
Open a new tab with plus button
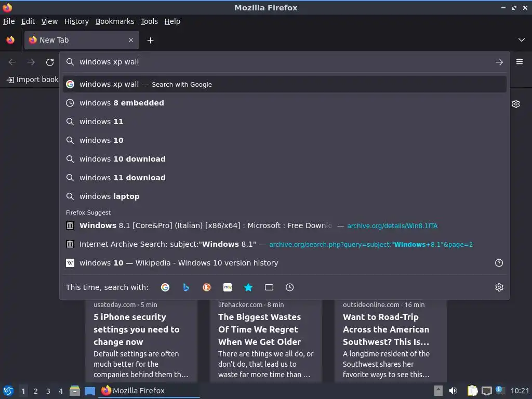[x=150, y=41]
